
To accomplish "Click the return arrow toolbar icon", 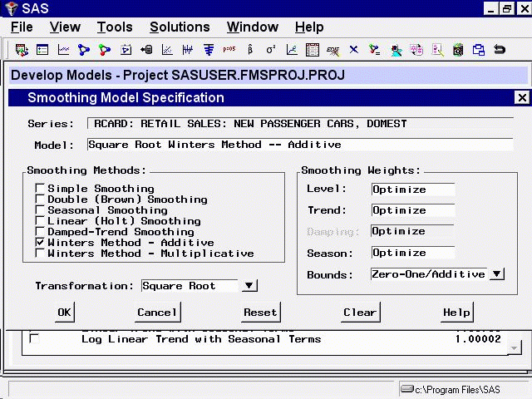I will (500, 50).
